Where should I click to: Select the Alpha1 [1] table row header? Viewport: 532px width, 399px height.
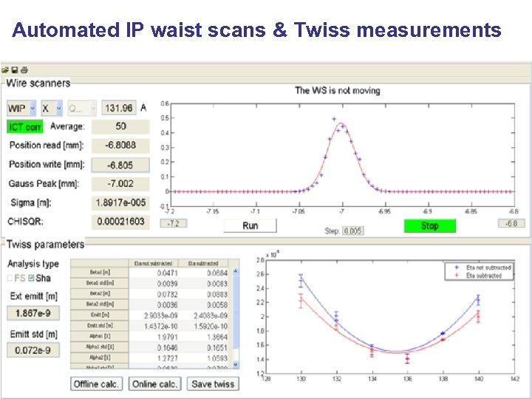pyautogui.click(x=100, y=336)
